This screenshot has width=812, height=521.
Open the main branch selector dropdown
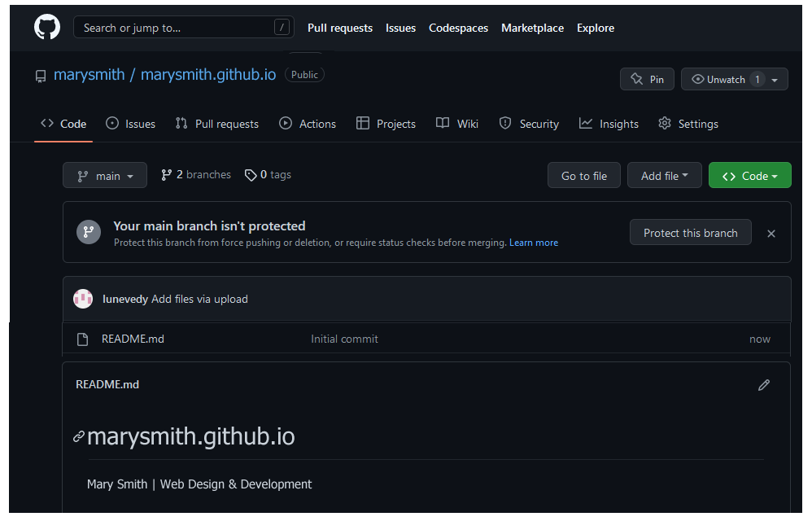pyautogui.click(x=105, y=176)
